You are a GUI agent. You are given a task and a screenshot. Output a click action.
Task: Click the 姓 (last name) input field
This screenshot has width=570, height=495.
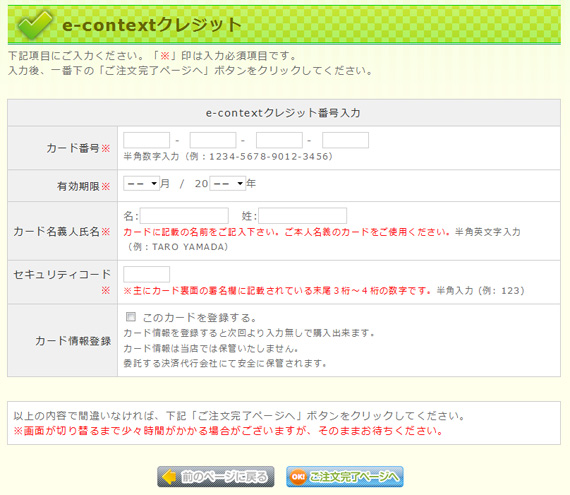[302, 216]
